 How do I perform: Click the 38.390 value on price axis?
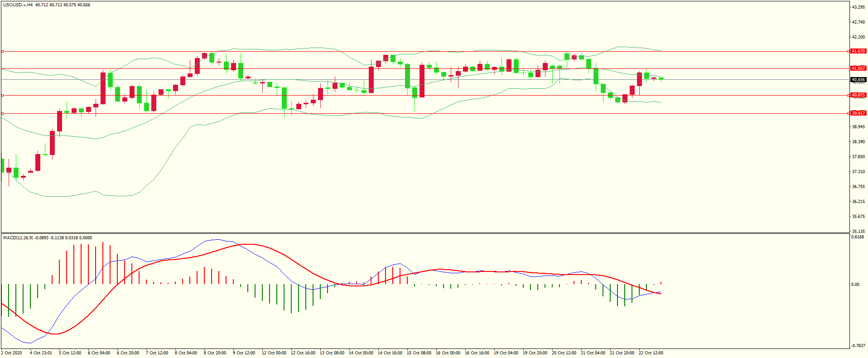pos(858,142)
